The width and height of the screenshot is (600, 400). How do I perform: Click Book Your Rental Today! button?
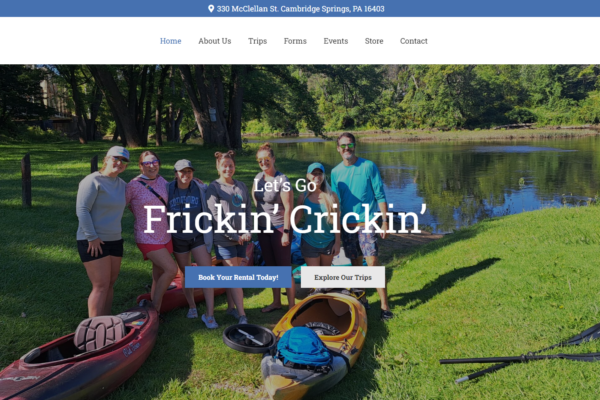coord(238,277)
